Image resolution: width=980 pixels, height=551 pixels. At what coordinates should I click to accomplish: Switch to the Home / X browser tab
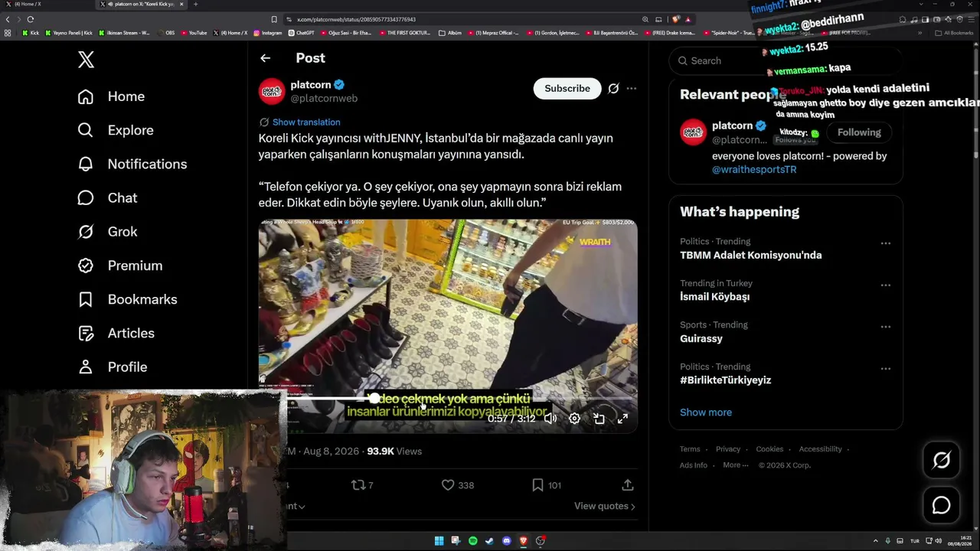pos(47,5)
